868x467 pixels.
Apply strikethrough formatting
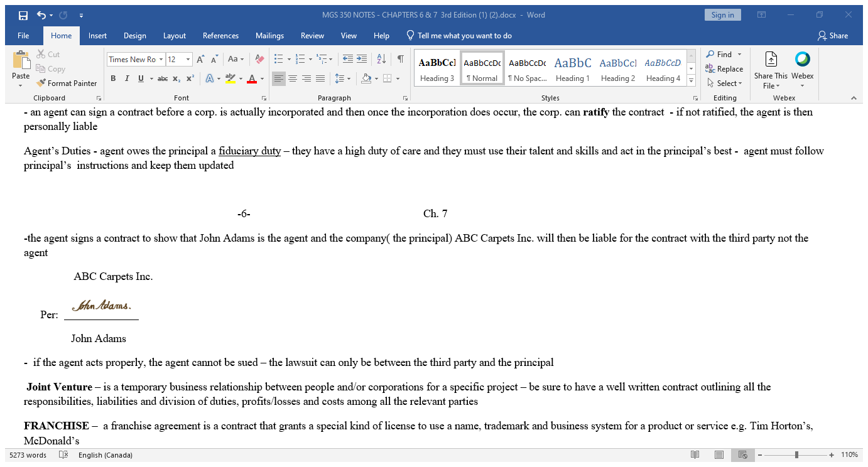click(163, 78)
